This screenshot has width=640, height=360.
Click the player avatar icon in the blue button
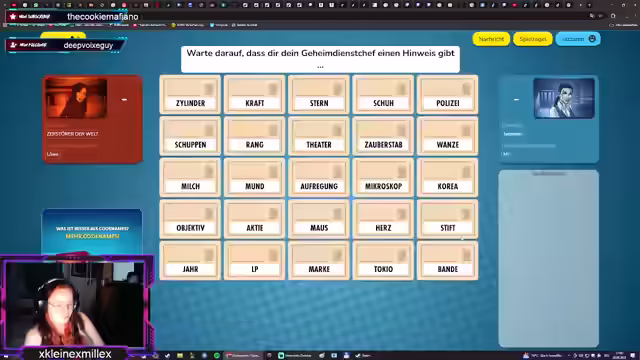(592, 39)
